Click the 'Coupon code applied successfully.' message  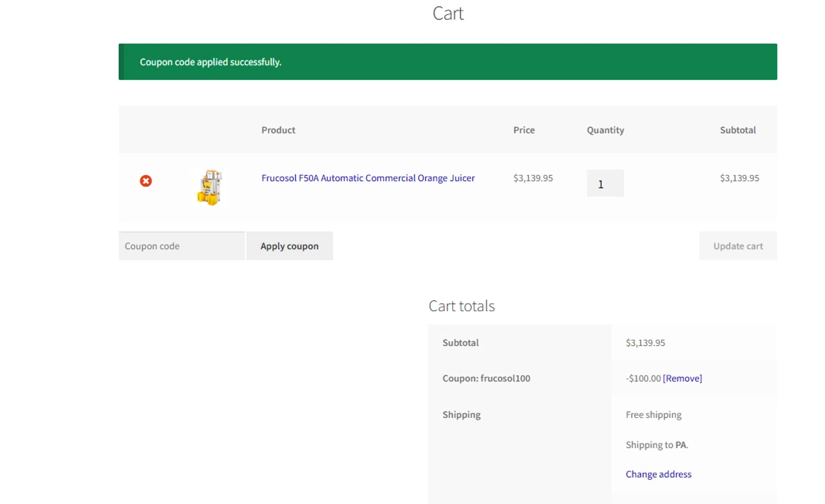[x=211, y=62]
